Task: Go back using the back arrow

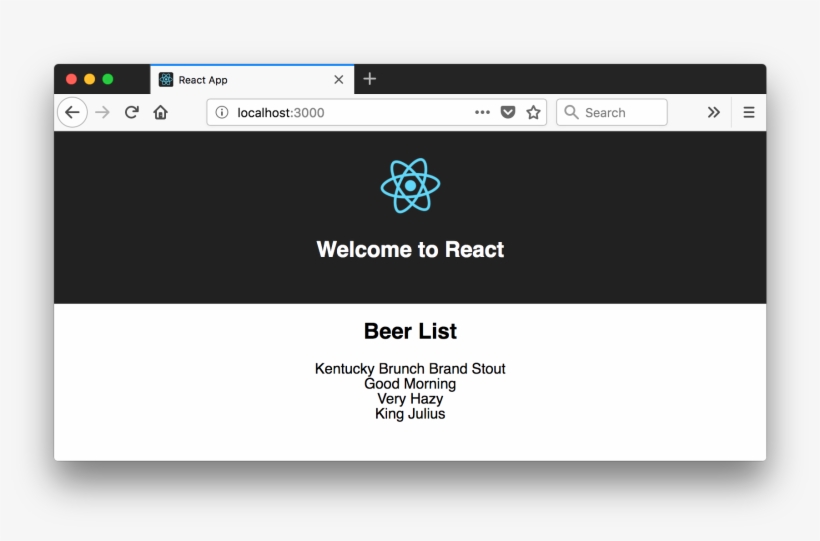Action: click(72, 112)
